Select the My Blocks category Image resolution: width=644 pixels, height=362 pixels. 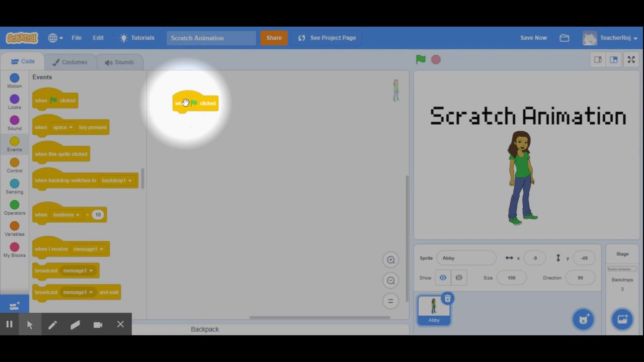(x=15, y=250)
